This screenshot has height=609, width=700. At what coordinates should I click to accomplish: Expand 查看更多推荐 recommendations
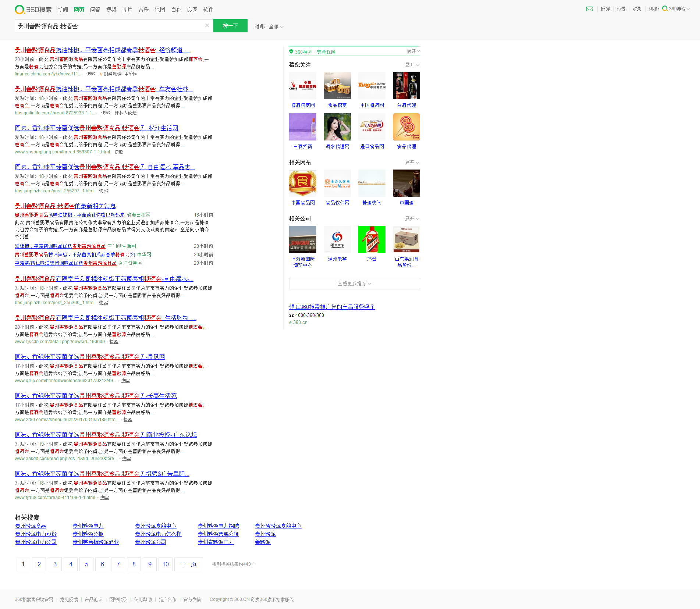[x=354, y=284]
